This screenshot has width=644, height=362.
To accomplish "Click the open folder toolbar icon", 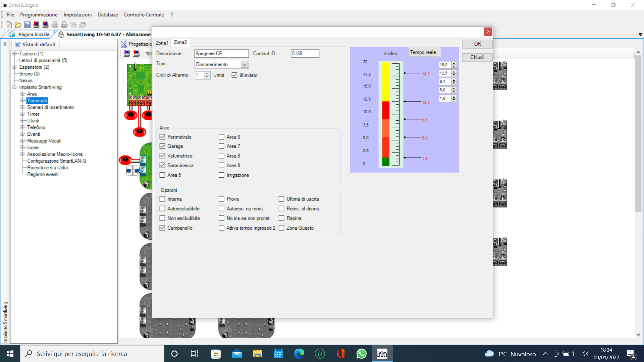I will click(x=18, y=25).
